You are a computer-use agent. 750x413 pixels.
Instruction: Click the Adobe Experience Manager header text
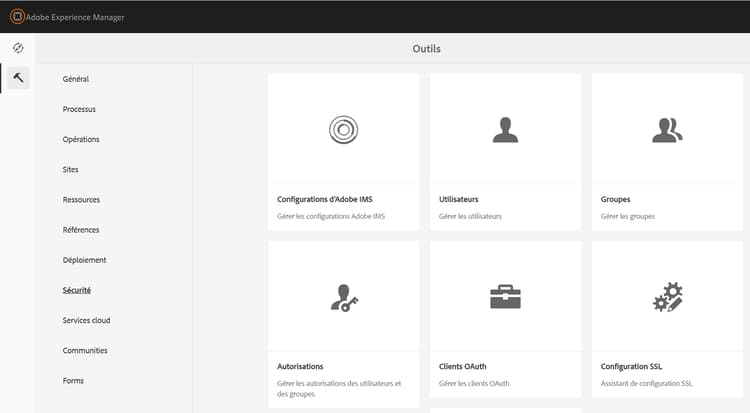pos(75,17)
